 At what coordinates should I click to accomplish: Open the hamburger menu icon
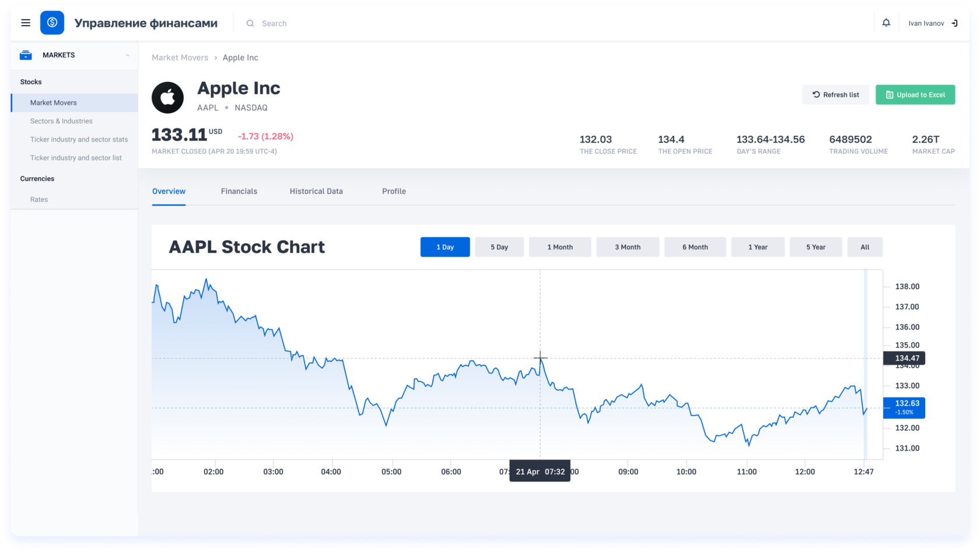pos(26,23)
